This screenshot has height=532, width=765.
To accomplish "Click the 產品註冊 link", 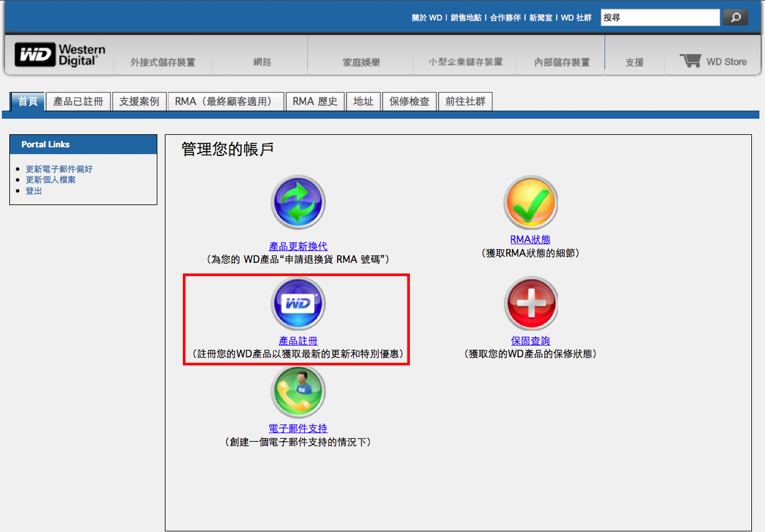I will (x=298, y=341).
